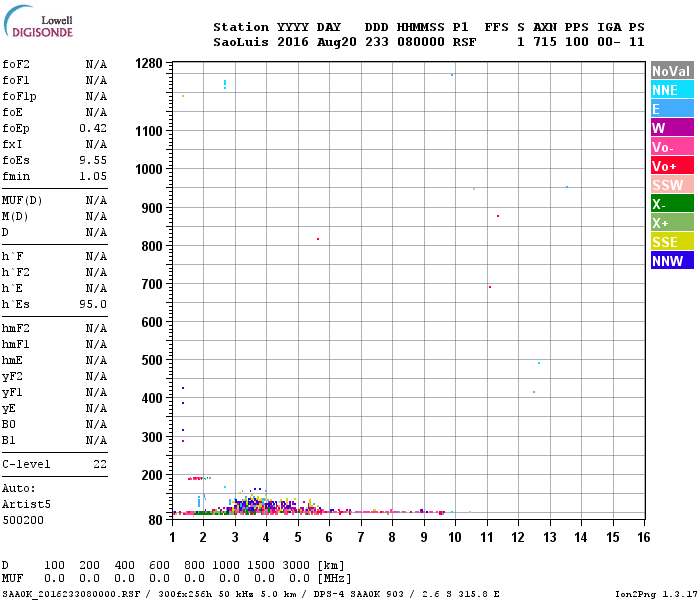
Task: Click the 500 y-axis height label
Action: pyautogui.click(x=152, y=360)
